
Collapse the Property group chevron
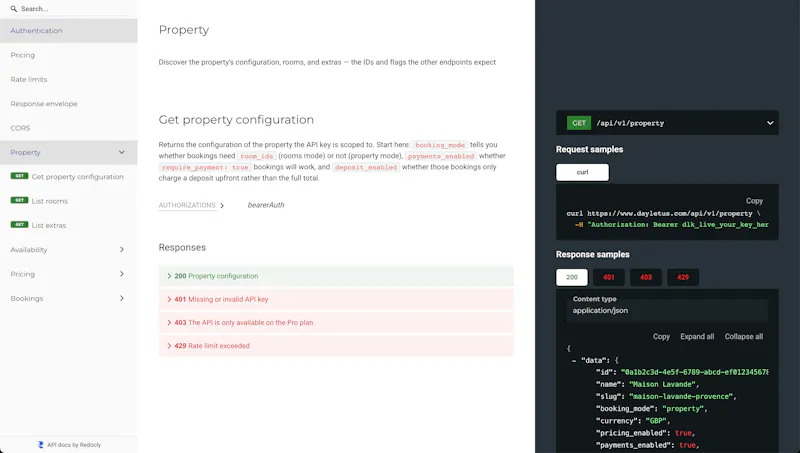coord(121,152)
